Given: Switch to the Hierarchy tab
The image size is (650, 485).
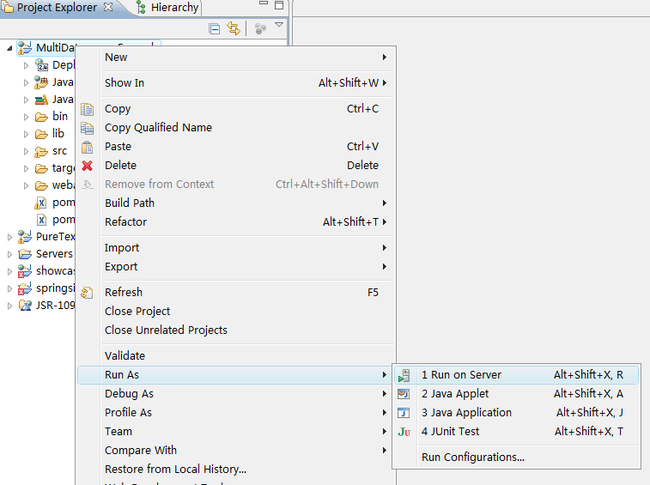Looking at the screenshot, I should (168, 7).
